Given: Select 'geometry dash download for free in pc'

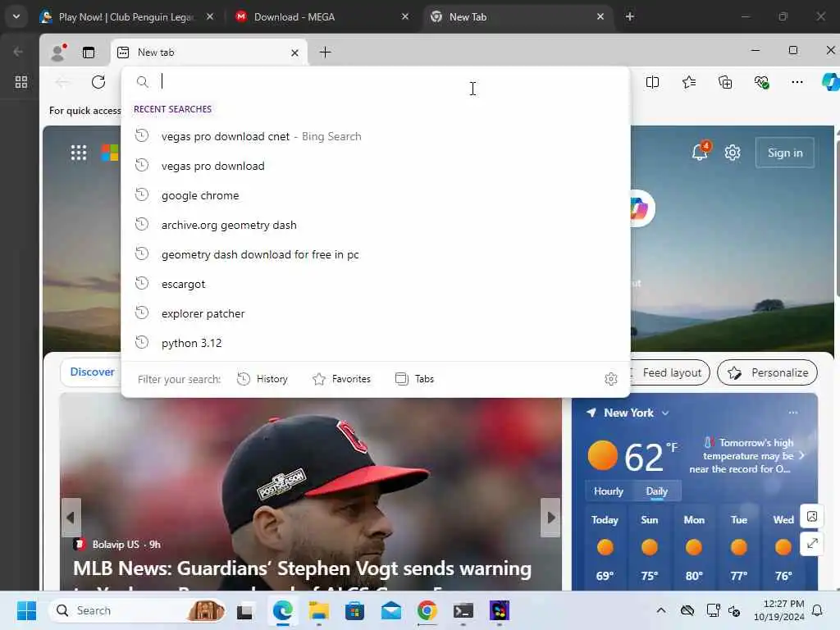Looking at the screenshot, I should point(375,254).
